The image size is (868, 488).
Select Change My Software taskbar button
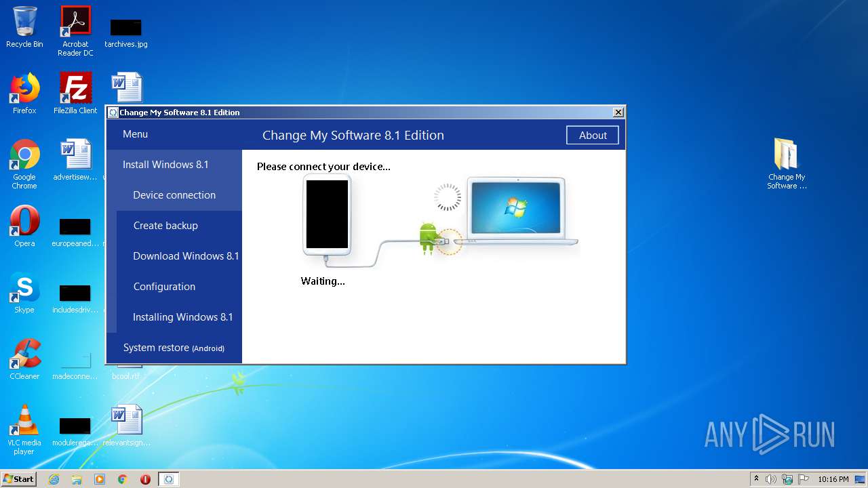tap(169, 479)
